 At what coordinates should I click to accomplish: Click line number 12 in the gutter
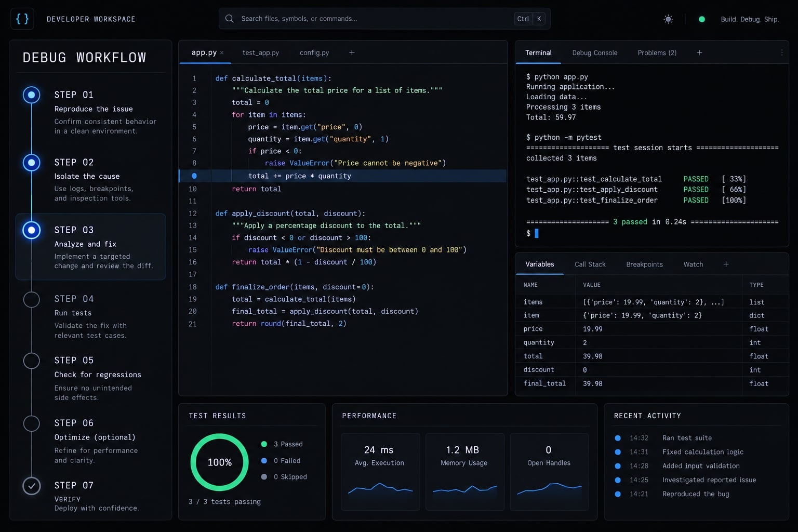(193, 214)
